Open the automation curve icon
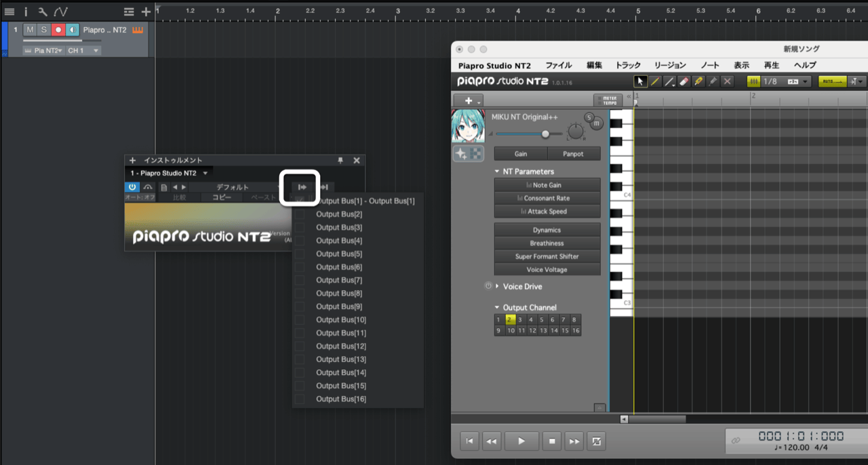 (x=61, y=12)
